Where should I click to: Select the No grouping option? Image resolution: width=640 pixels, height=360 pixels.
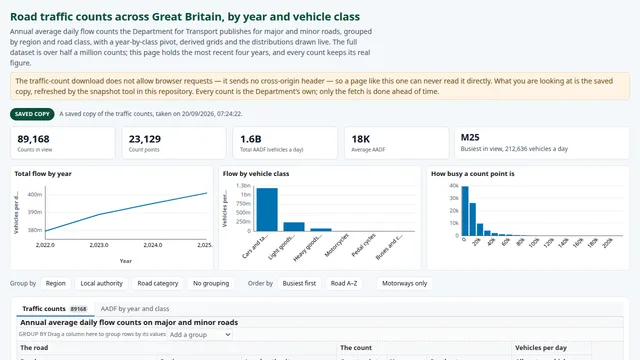click(211, 283)
